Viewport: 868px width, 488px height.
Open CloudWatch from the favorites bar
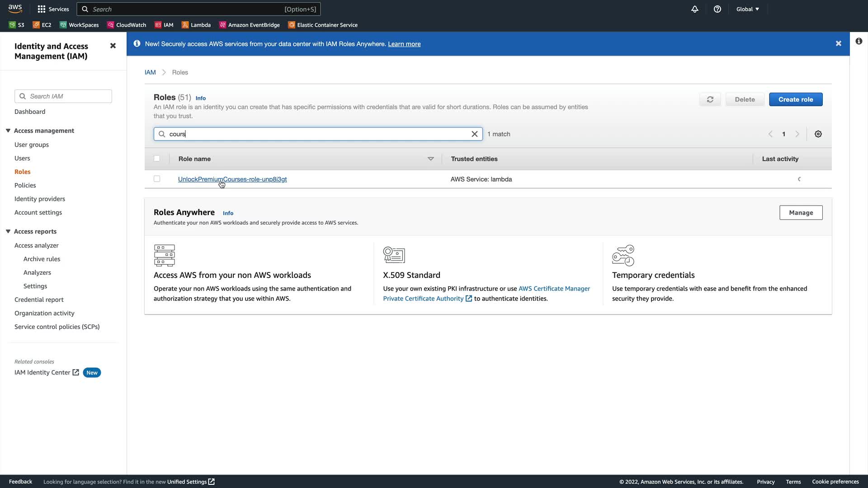point(127,25)
